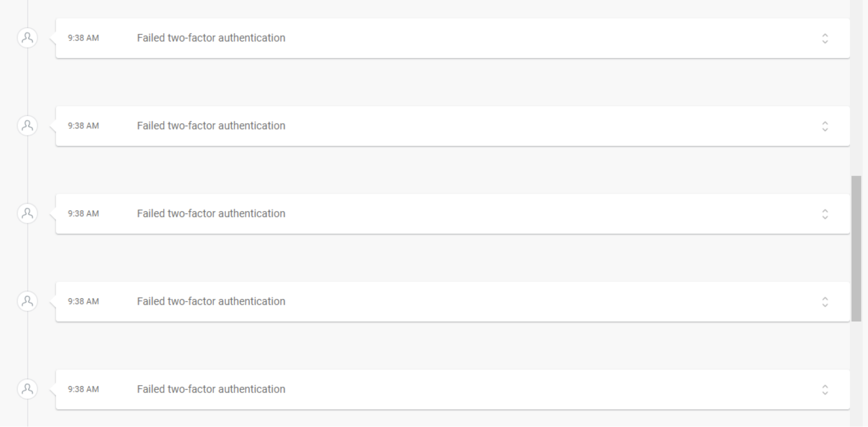Screen dimensions: 868x427
Task: Expand the fifth failed two-factor authentication entry
Action: 825,390
